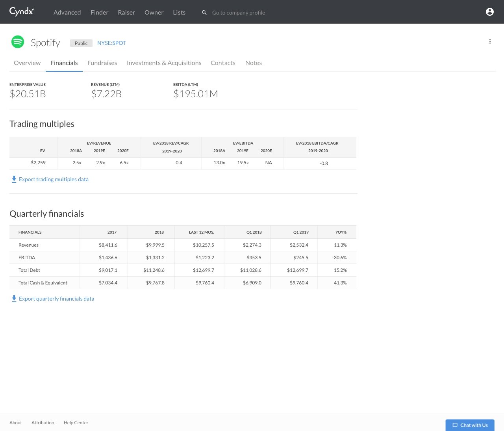Click the EV value $2,259 cell

point(38,163)
